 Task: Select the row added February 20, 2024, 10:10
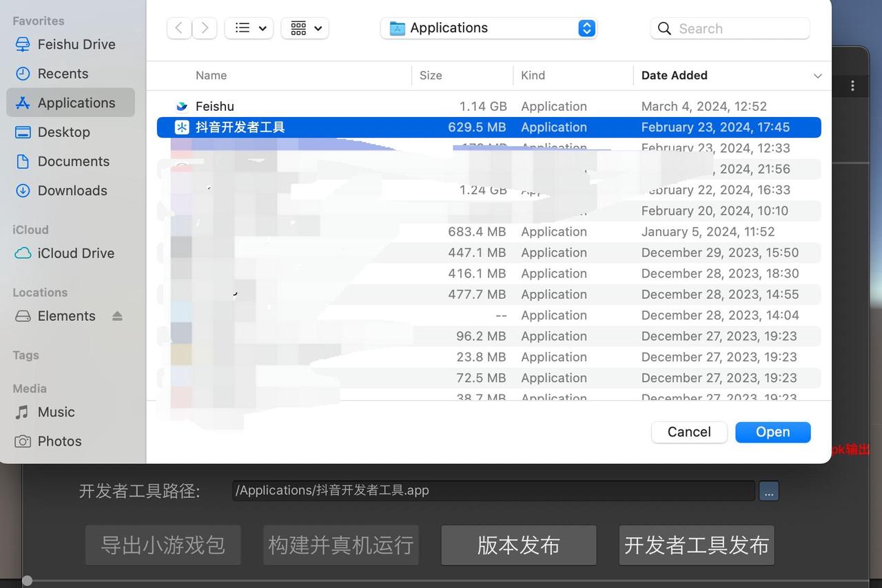click(x=489, y=211)
